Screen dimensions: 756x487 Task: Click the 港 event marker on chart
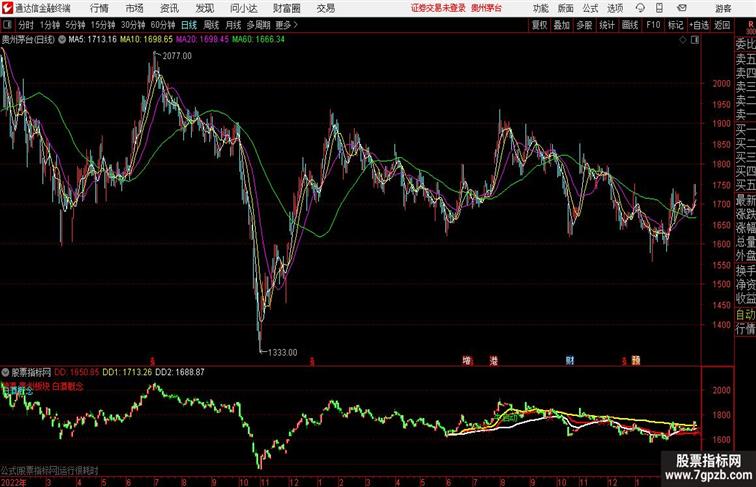pyautogui.click(x=493, y=360)
